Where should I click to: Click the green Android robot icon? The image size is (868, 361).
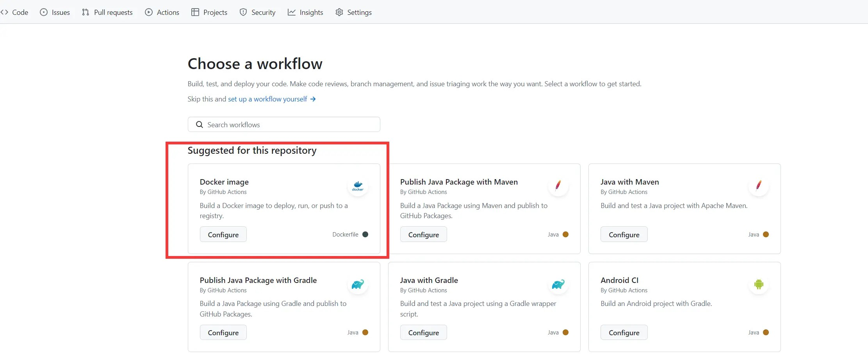point(759,284)
